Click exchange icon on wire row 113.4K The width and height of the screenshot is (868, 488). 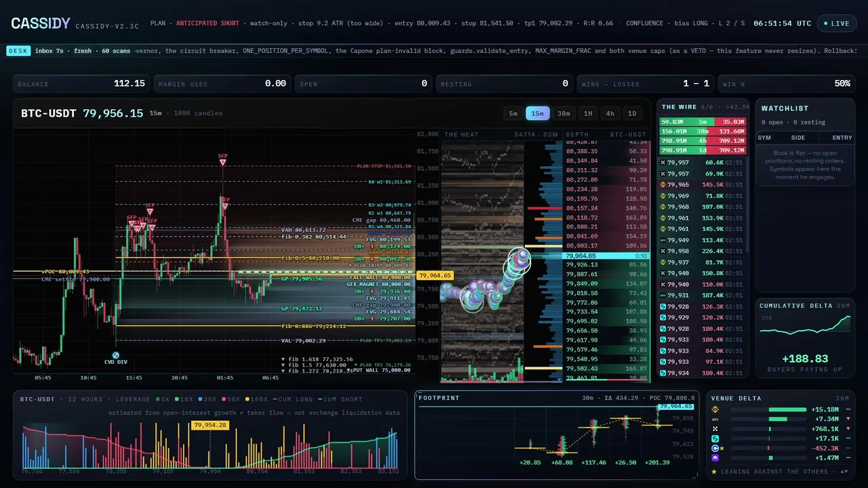pos(663,240)
